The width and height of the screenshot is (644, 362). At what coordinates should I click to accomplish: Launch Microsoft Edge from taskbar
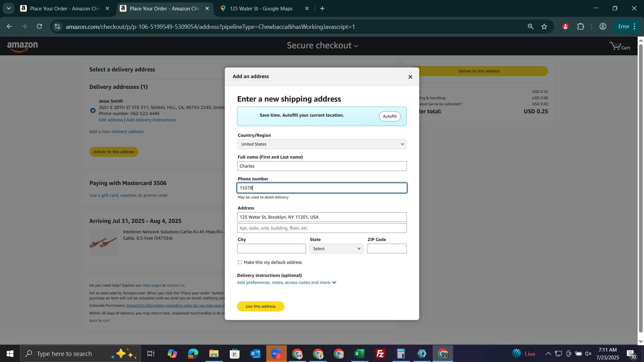click(193, 354)
